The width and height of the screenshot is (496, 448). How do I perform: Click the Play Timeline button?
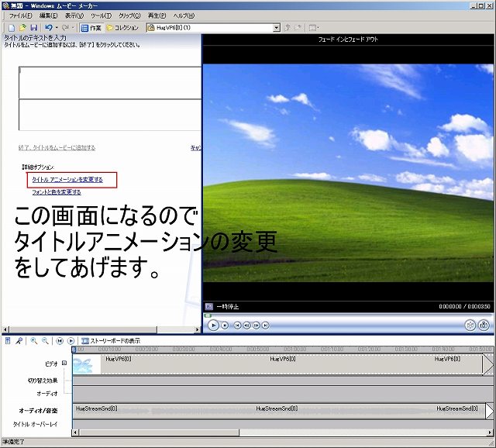pyautogui.click(x=71, y=341)
